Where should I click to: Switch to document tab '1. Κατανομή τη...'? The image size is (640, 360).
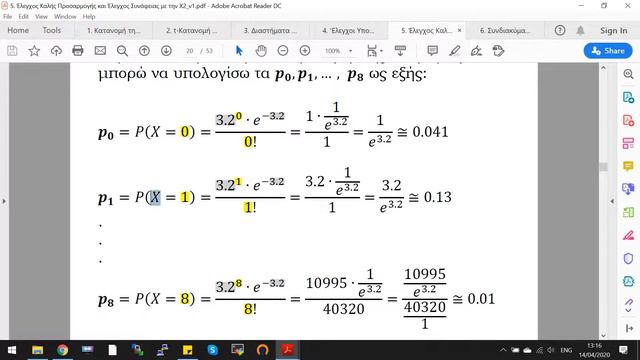pos(113,31)
